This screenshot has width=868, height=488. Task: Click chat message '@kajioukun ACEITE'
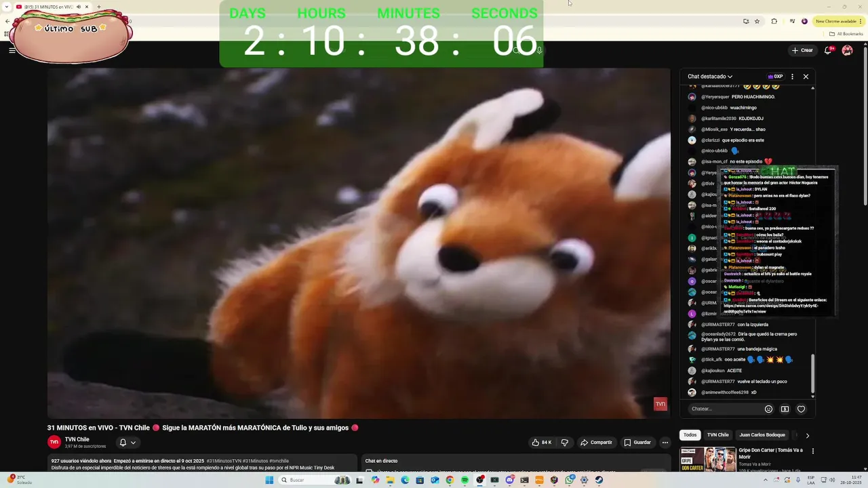[x=722, y=371]
